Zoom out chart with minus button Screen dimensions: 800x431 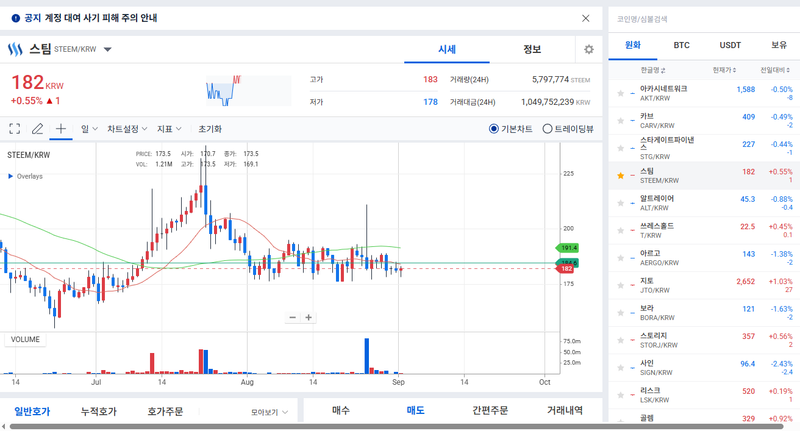click(x=292, y=317)
